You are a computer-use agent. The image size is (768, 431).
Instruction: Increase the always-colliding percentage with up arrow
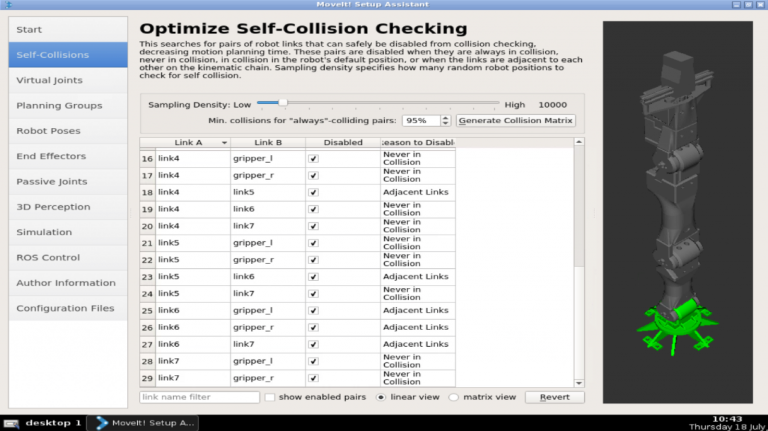pyautogui.click(x=445, y=118)
